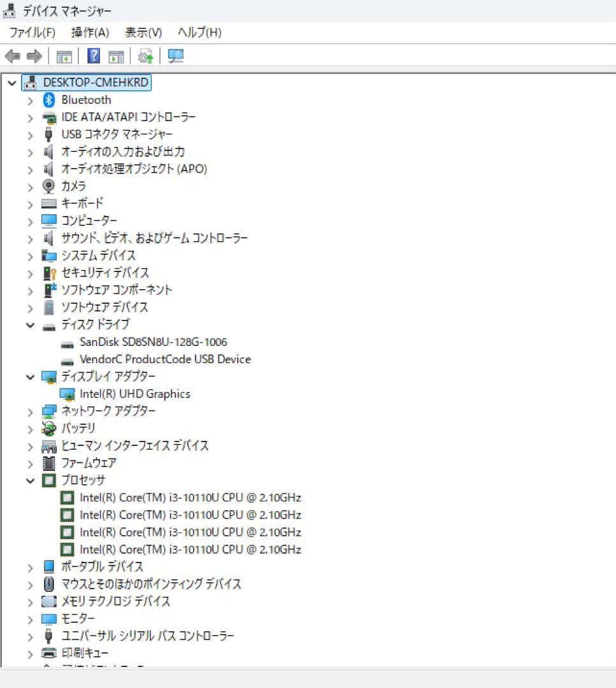Click the Device Manager title bar icon

9,11
